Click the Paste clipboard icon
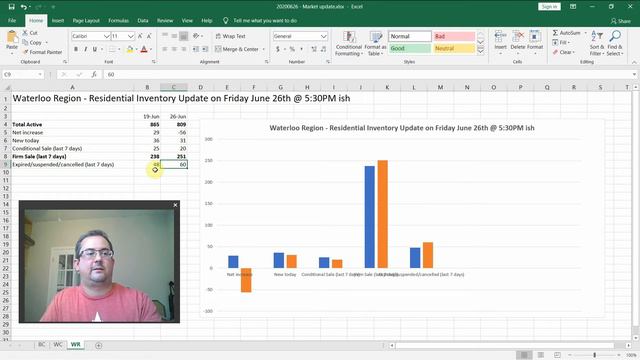 pos(12,37)
